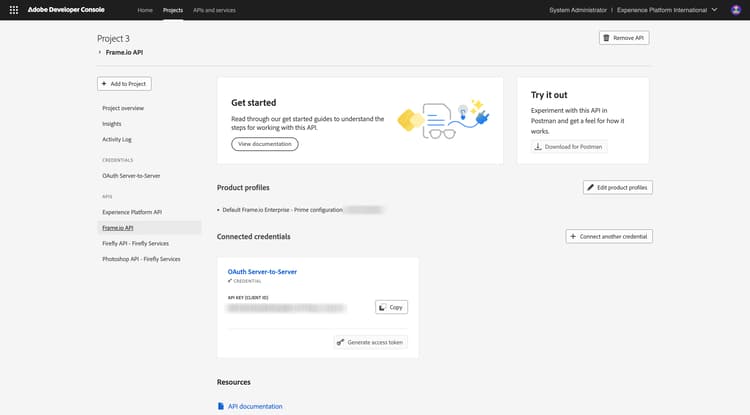
Task: Click the Project 3 breadcrumb title
Action: click(113, 38)
